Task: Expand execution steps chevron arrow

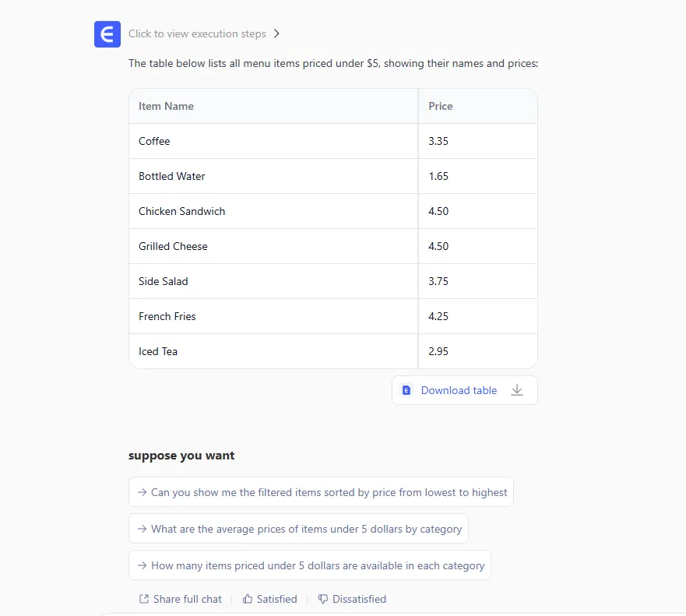Action: (x=276, y=34)
